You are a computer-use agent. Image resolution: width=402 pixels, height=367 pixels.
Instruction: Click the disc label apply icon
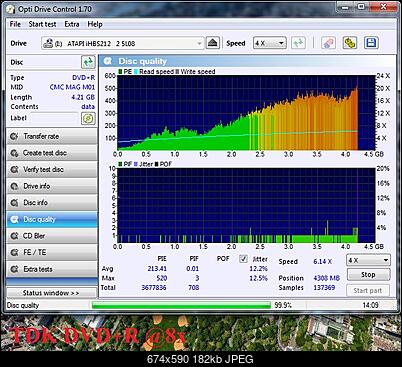(x=88, y=118)
